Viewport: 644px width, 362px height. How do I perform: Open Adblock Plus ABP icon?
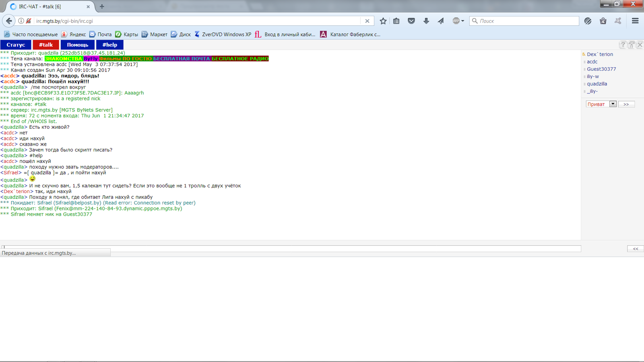click(456, 21)
